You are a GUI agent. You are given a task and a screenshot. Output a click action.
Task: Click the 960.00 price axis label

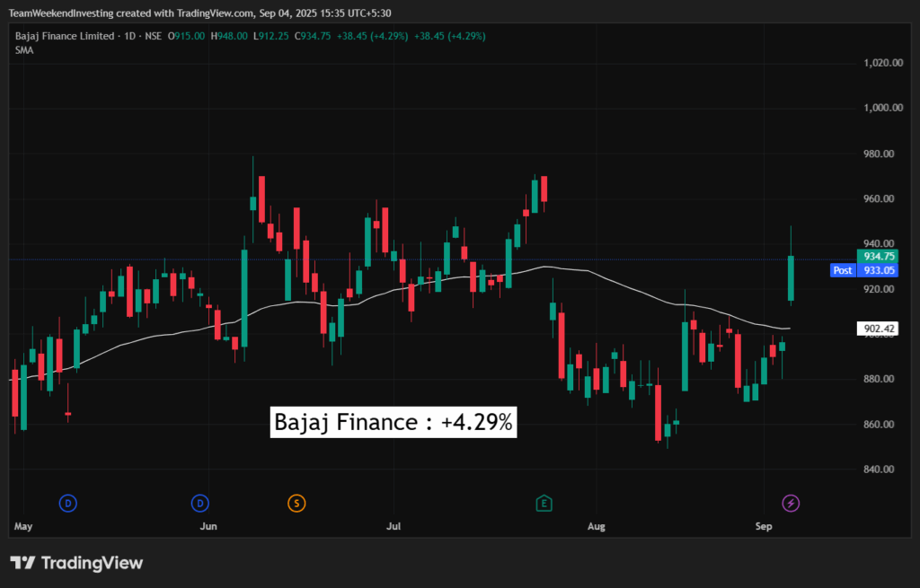point(879,198)
